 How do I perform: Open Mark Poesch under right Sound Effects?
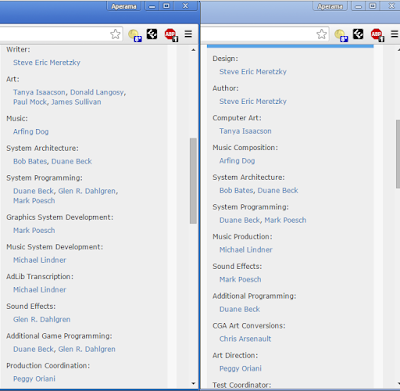[x=240, y=279]
